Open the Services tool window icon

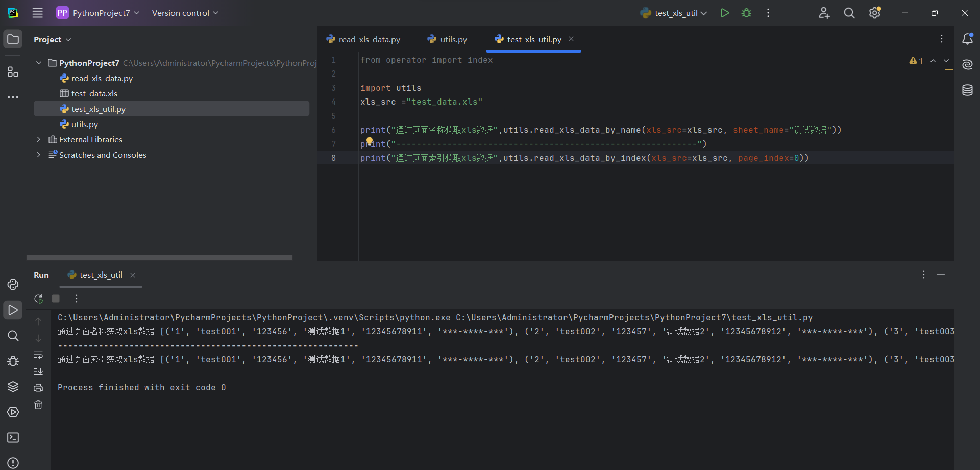click(x=13, y=412)
